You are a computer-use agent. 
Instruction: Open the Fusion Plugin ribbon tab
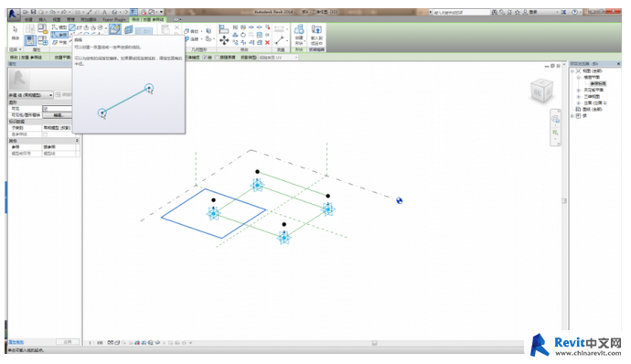click(114, 20)
